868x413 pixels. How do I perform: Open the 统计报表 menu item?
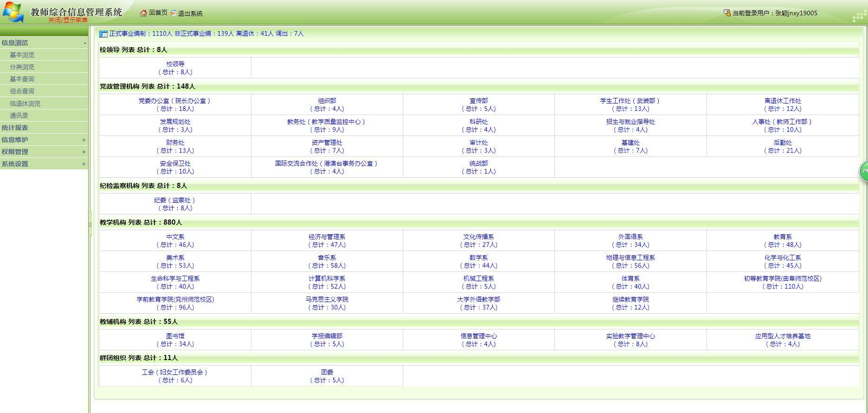point(15,128)
